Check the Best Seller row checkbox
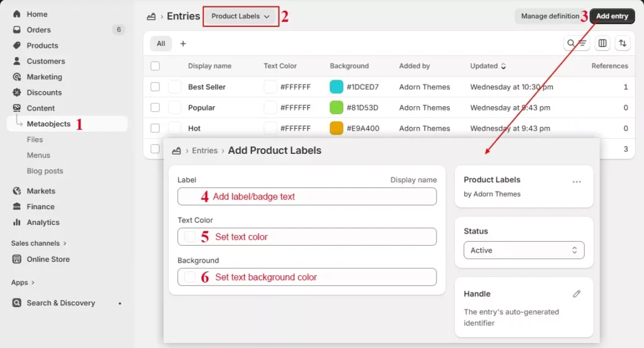Screen dimensions: 644x348 155,87
